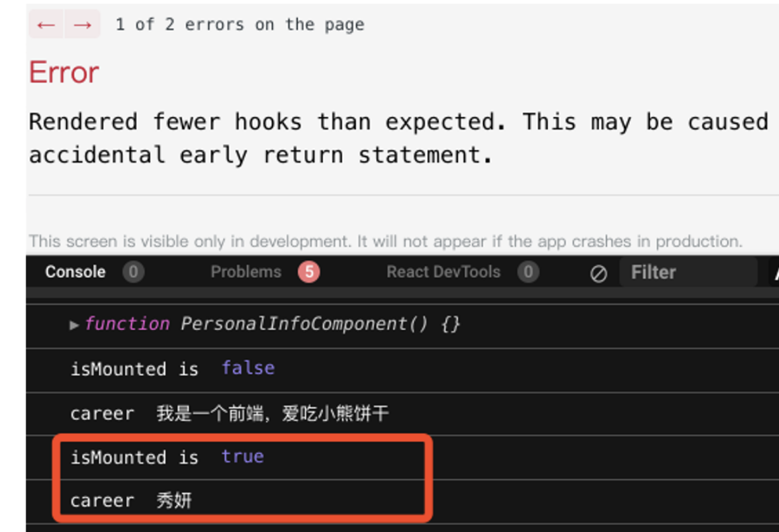This screenshot has height=532, width=779.
Task: Click the React DevTools count badge
Action: 528,272
